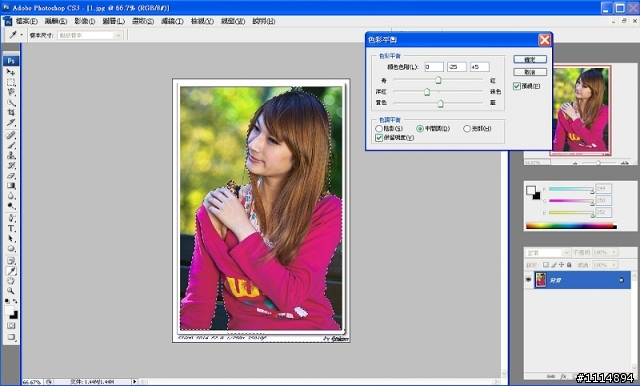Toggle the Preview checkbox in Color Balance

click(x=517, y=86)
